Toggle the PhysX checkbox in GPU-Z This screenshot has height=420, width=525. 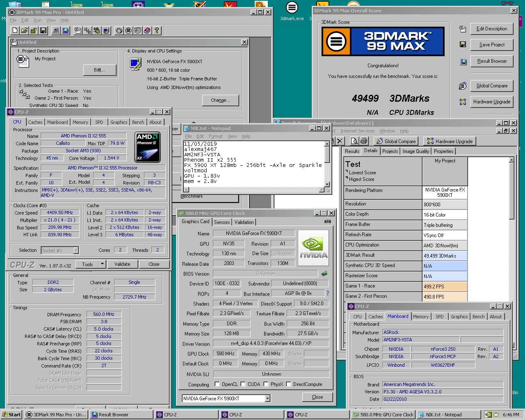point(266,384)
